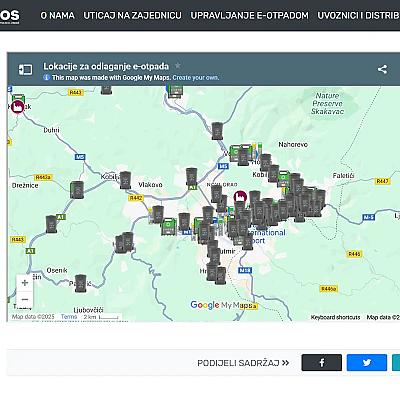Select the green container marker near R442
Screen dimensions: 400x400
169,227
